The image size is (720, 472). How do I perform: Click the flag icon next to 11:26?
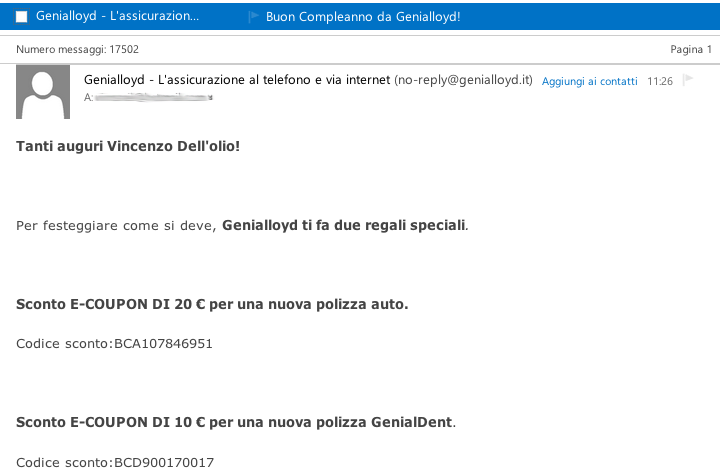click(x=688, y=80)
